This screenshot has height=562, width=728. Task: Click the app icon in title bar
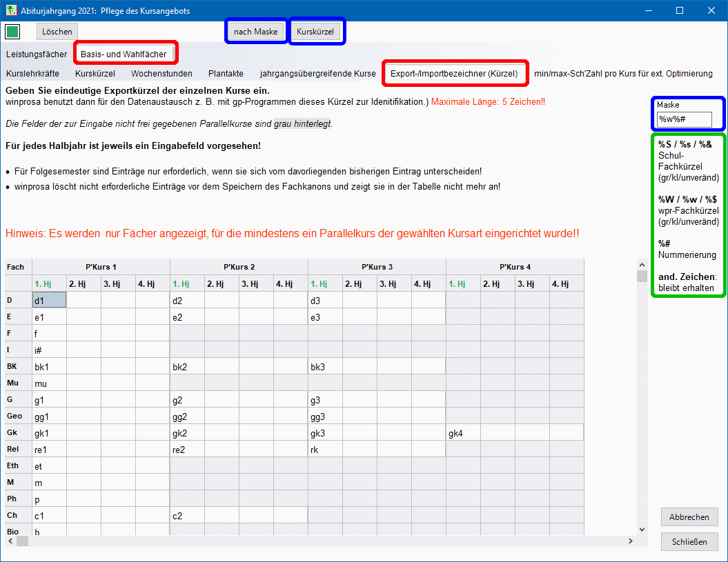click(10, 11)
